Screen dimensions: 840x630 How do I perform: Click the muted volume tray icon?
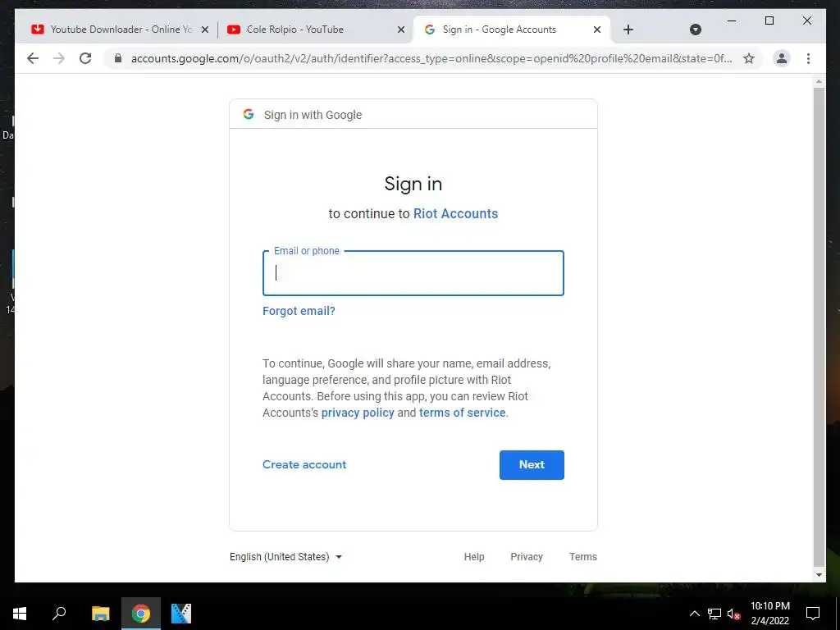(733, 614)
